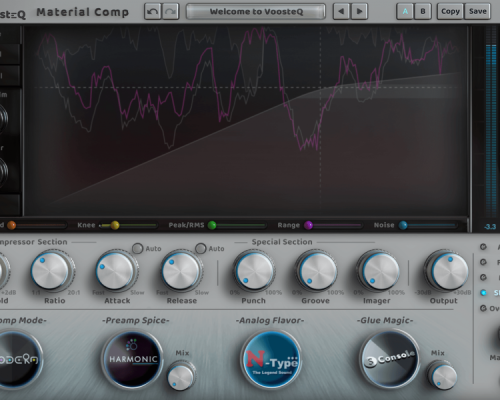Click the undo arrow button
This screenshot has width=500, height=400.
[153, 11]
